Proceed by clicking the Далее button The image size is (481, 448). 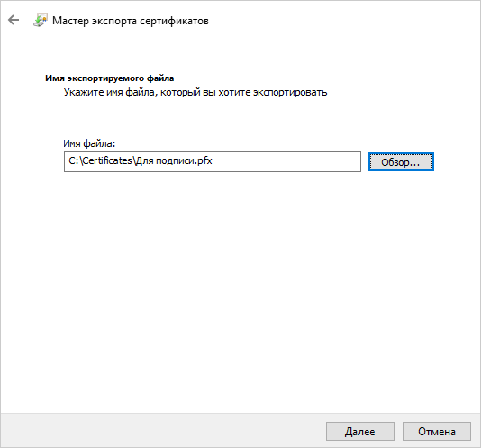tap(360, 432)
